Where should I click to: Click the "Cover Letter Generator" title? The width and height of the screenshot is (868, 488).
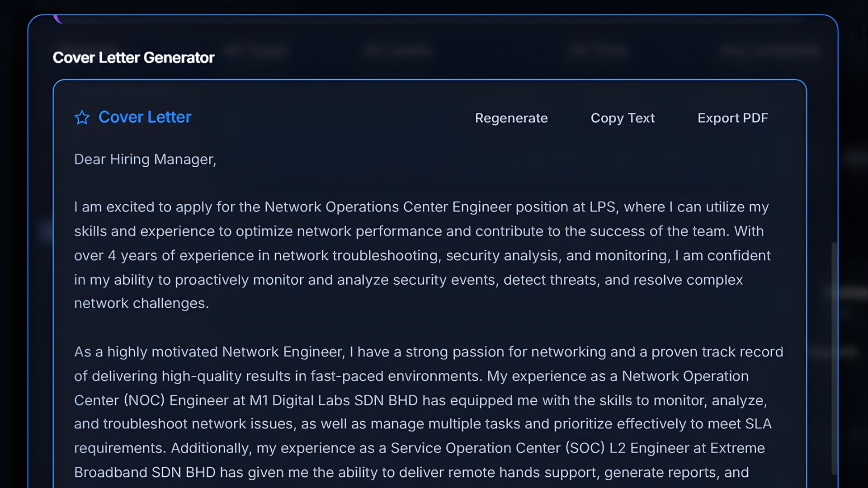tap(133, 57)
